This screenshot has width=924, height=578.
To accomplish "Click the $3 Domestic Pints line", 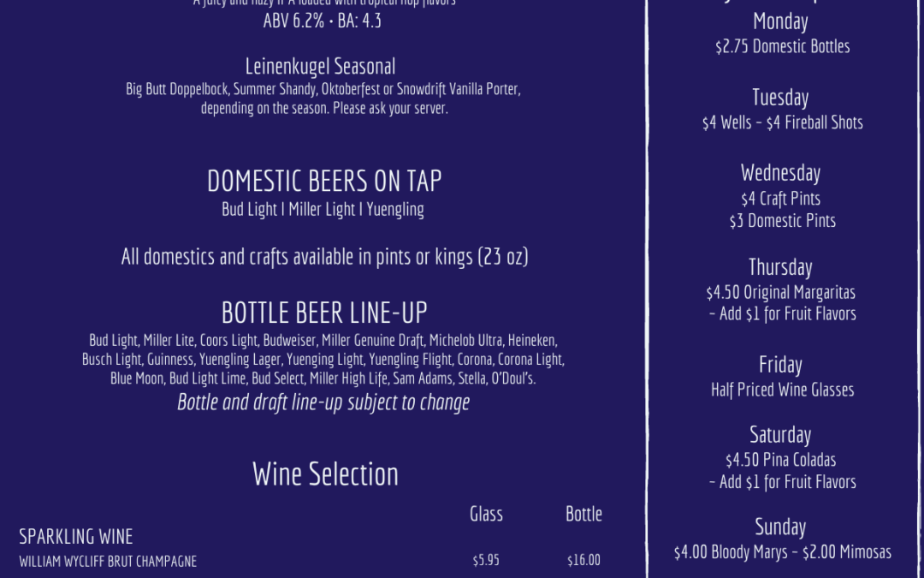I will tap(783, 221).
